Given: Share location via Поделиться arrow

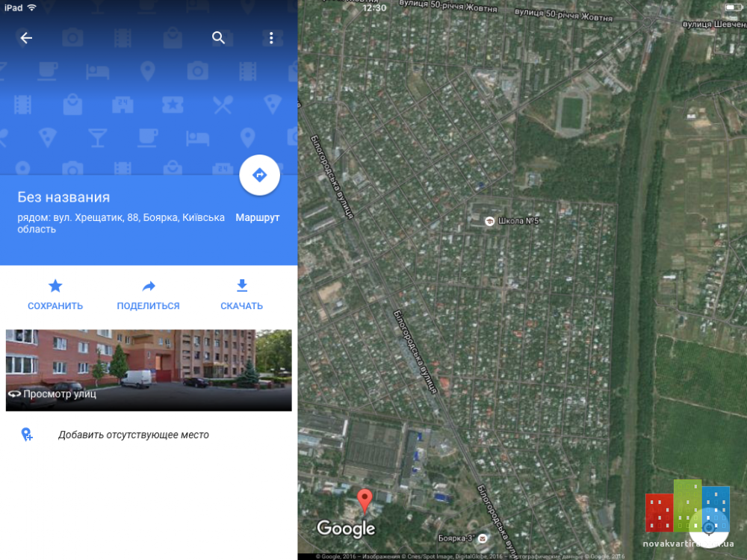Looking at the screenshot, I should tap(148, 295).
